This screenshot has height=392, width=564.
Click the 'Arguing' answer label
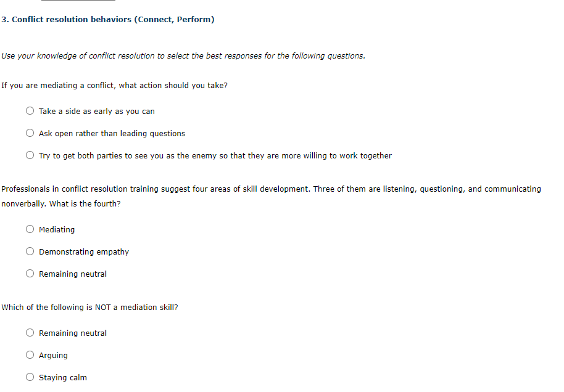(x=53, y=354)
